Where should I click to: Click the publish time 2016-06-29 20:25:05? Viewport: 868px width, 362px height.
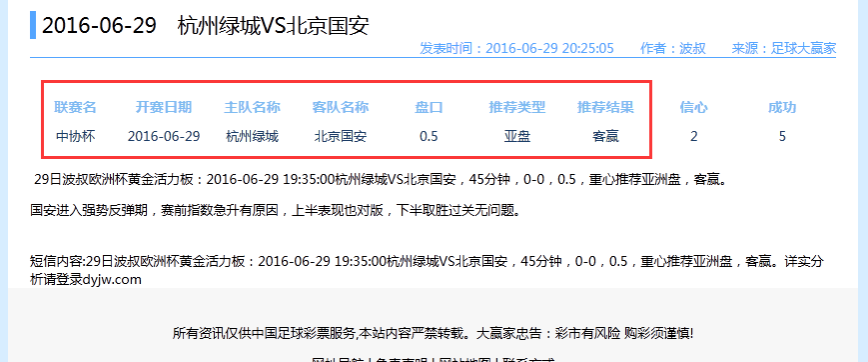click(549, 48)
